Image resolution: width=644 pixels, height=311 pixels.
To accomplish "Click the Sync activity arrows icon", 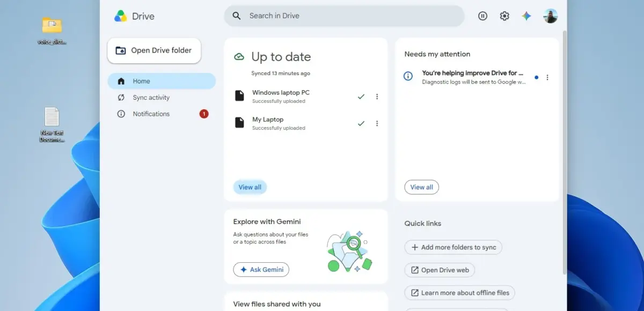I will point(121,98).
